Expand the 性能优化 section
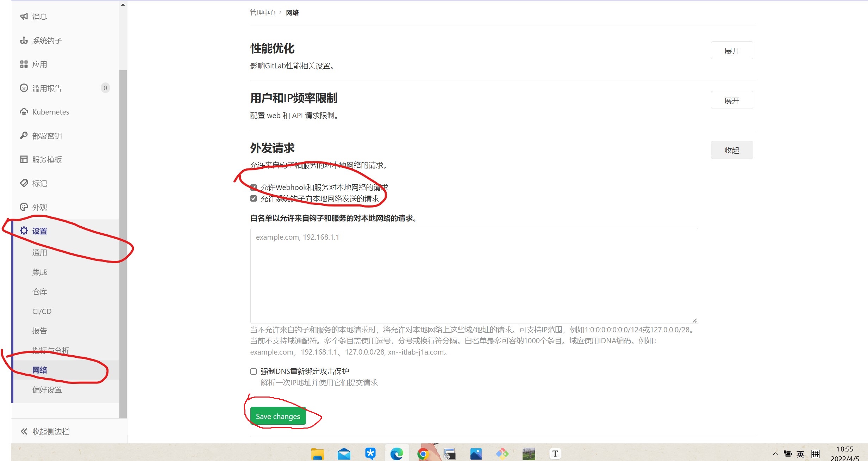 point(731,51)
